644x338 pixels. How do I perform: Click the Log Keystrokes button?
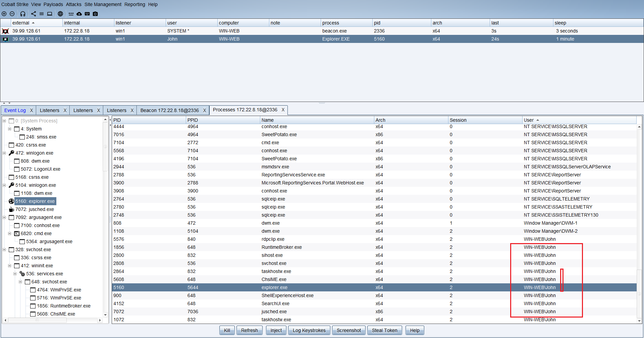coord(309,330)
